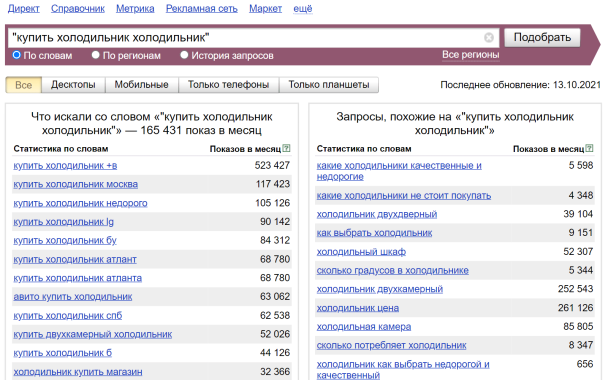
Task: Open query "купить холодильник москва"
Action: point(76,184)
